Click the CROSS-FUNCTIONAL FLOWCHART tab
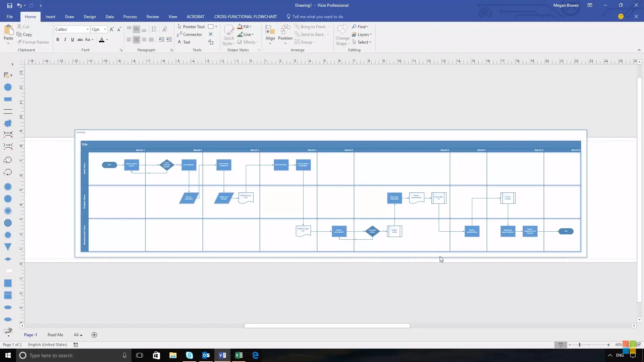This screenshot has width=644, height=362. 246,16
